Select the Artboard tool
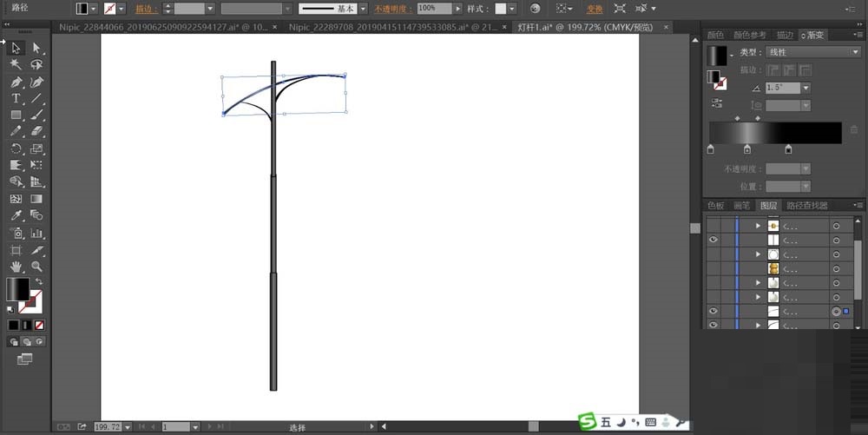This screenshot has width=868, height=435. [16, 250]
